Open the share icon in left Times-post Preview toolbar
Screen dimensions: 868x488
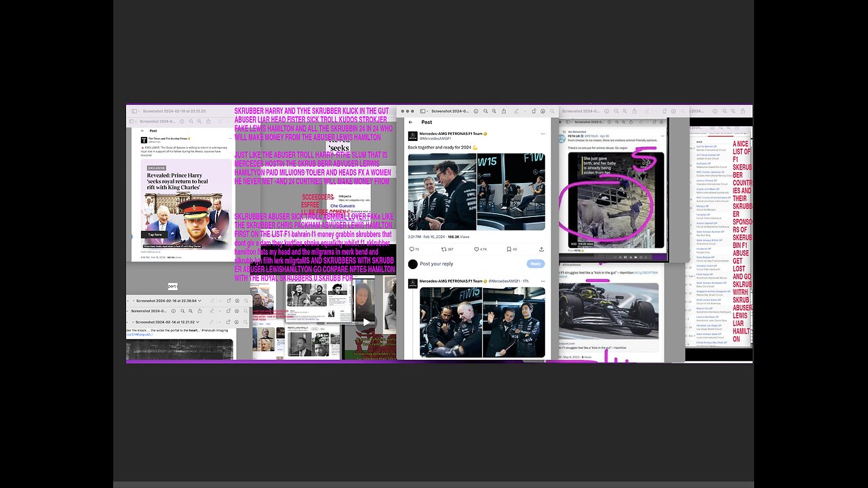208,121
